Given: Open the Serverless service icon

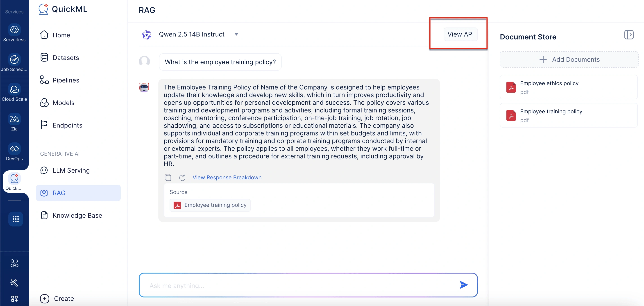Looking at the screenshot, I should coord(14,30).
